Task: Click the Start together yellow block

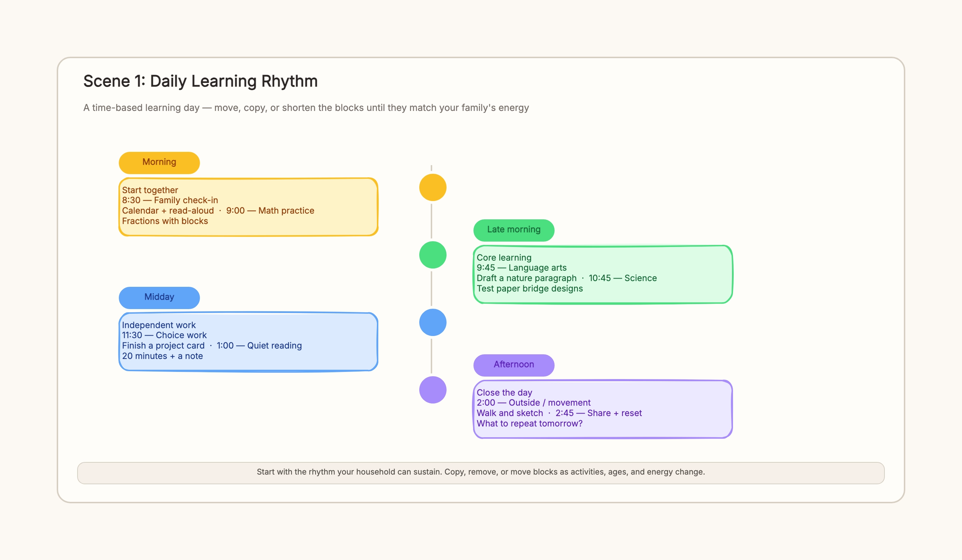Action: 248,207
